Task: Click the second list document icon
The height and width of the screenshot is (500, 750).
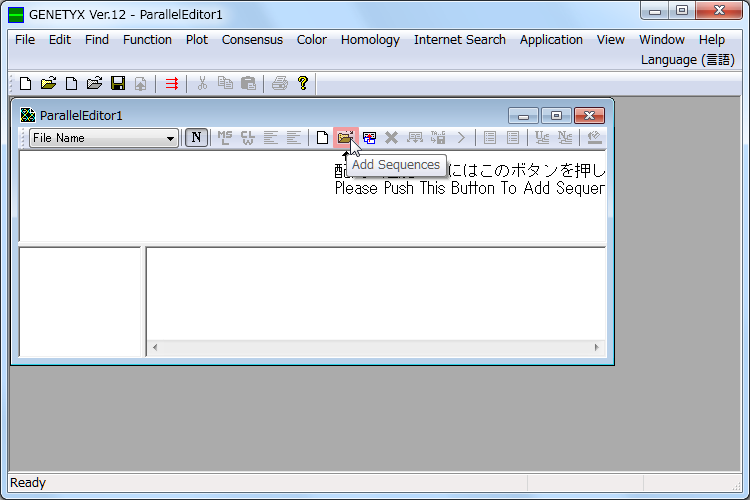Action: [x=513, y=138]
